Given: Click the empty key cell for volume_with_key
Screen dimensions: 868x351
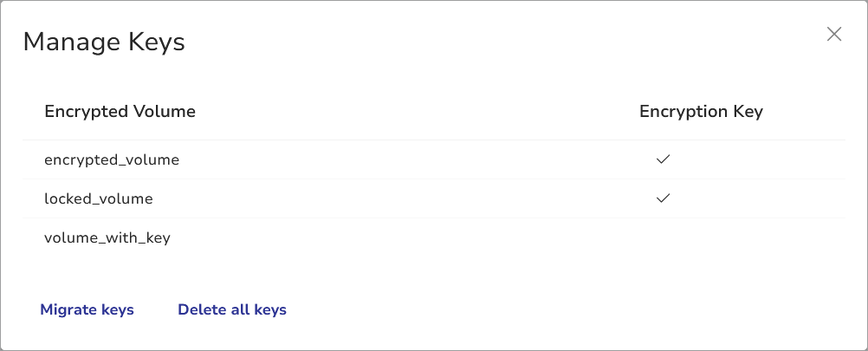Looking at the screenshot, I should point(664,237).
